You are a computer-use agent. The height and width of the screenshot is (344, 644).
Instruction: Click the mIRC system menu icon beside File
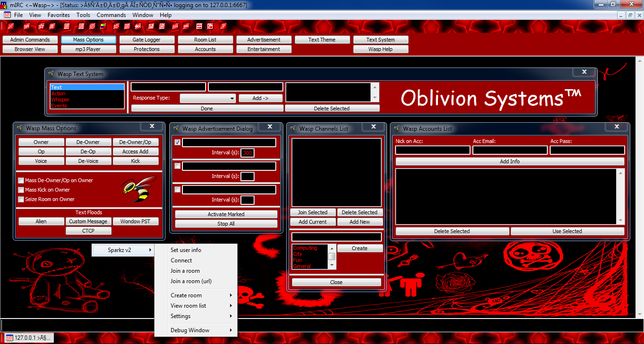click(x=7, y=15)
